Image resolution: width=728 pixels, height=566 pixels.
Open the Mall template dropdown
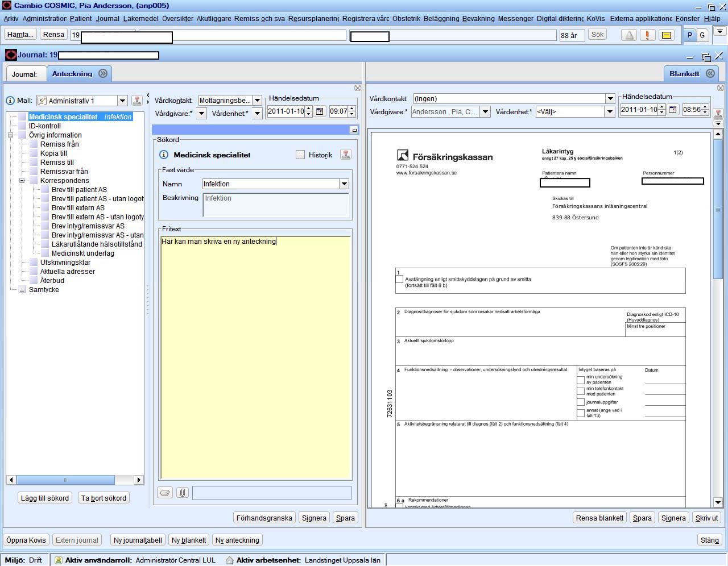[122, 101]
